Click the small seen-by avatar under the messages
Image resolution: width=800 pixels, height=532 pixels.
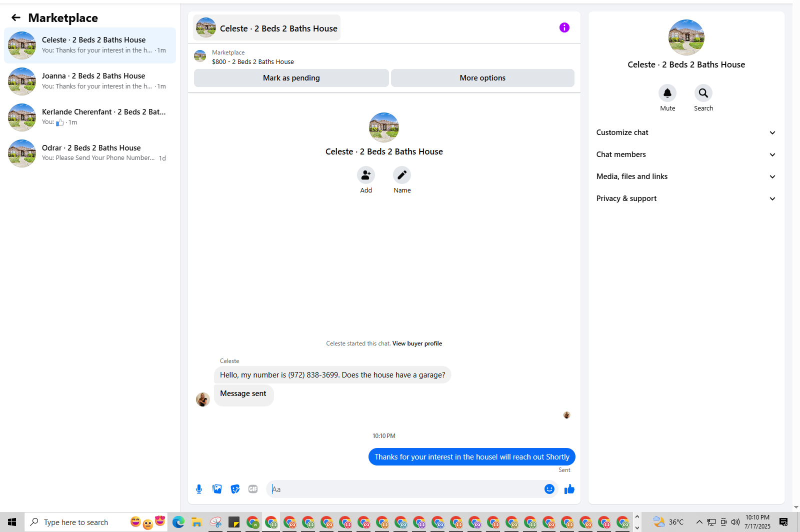[x=567, y=415]
